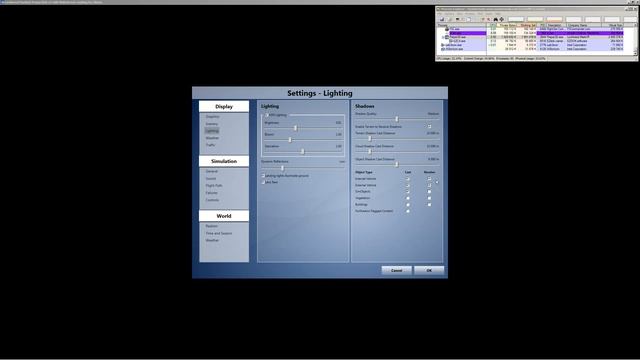Toggle Enable Terrain to Receive Shadows checkbox

(429, 127)
